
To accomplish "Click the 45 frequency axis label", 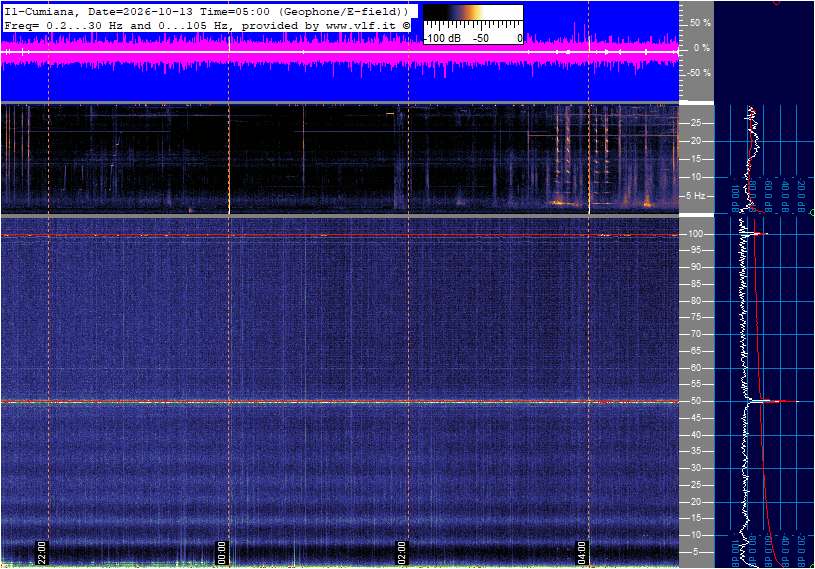I will 695,418.
